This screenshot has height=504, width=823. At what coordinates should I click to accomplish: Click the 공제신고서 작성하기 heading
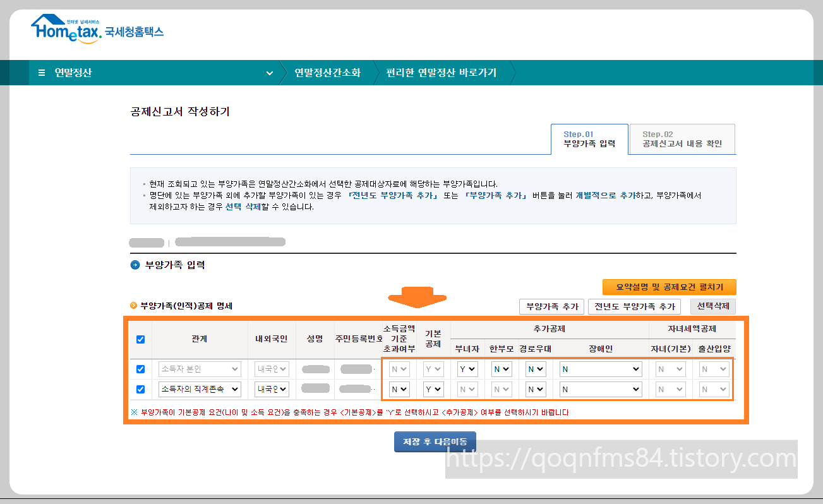pyautogui.click(x=180, y=112)
